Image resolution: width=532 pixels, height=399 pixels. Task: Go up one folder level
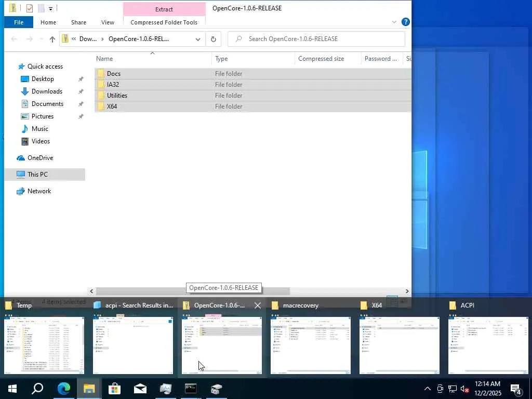52,39
